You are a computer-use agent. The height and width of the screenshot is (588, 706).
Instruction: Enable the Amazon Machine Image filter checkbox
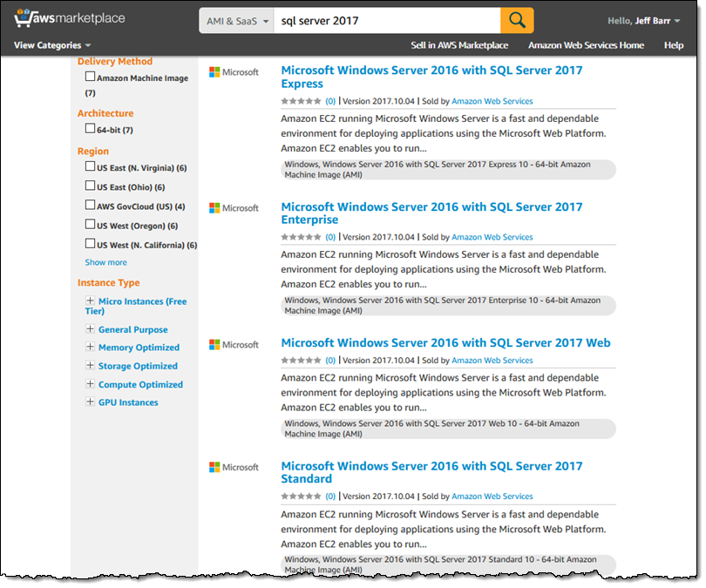tap(90, 76)
